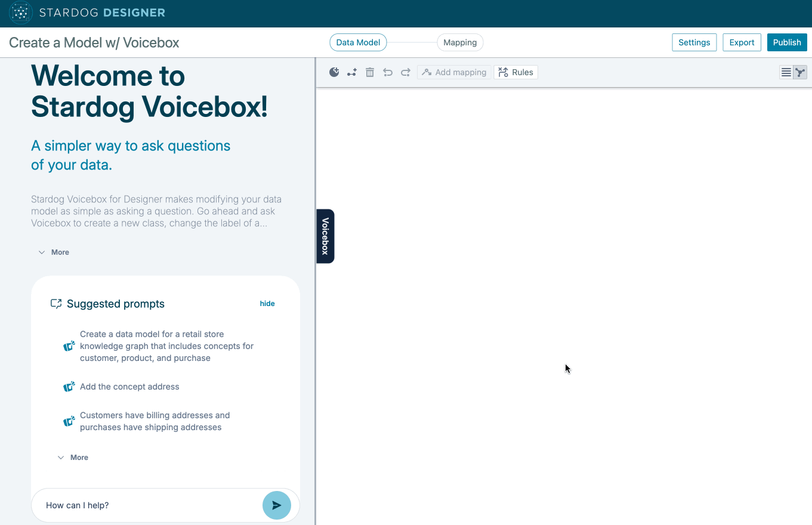The height and width of the screenshot is (525, 812).
Task: Hide the Suggested prompts section
Action: 267,304
